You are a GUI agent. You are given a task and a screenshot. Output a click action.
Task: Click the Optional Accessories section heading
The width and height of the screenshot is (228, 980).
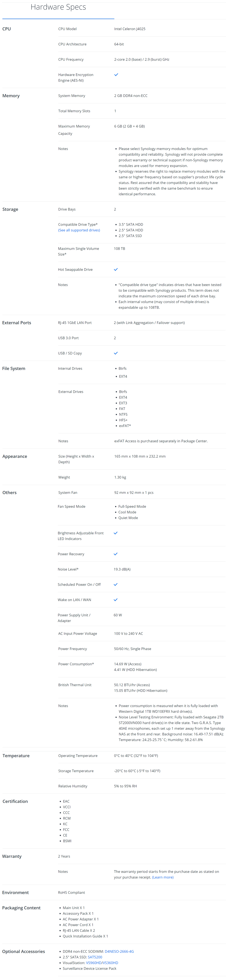pyautogui.click(x=24, y=951)
